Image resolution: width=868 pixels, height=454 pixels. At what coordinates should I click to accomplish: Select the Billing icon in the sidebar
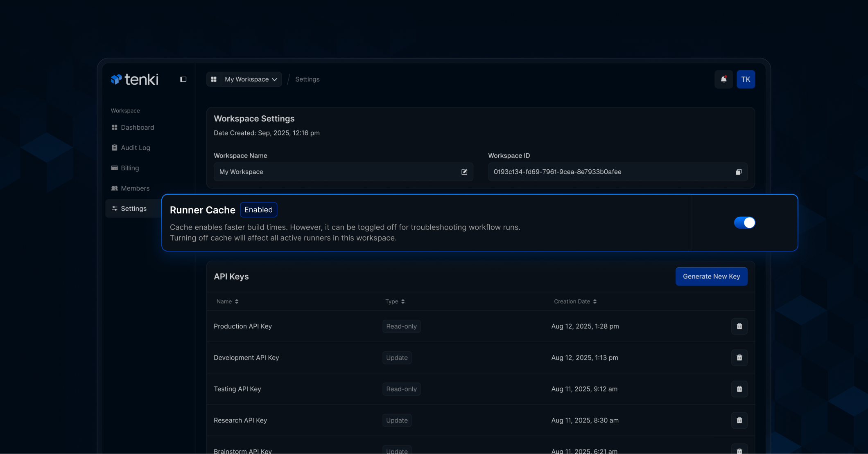click(x=114, y=168)
